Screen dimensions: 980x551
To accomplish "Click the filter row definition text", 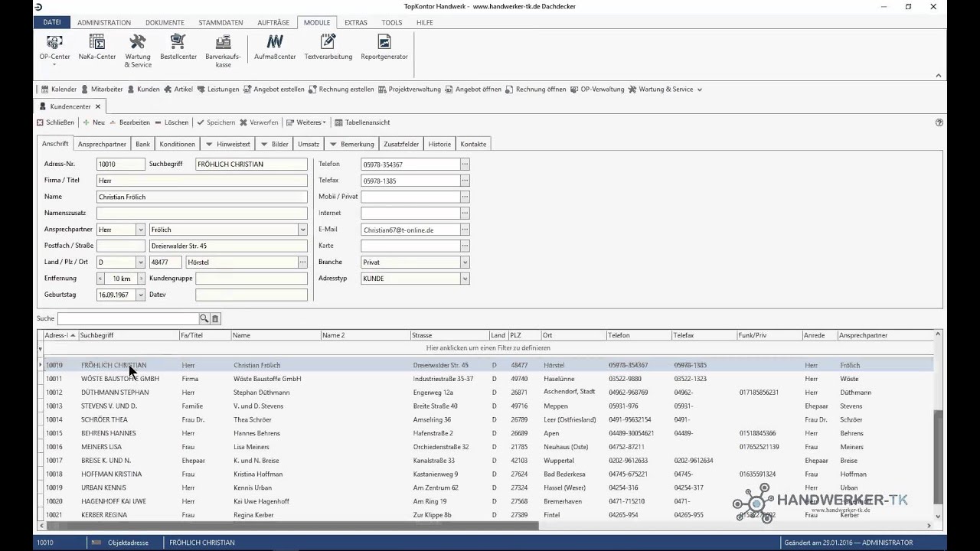I will [488, 348].
